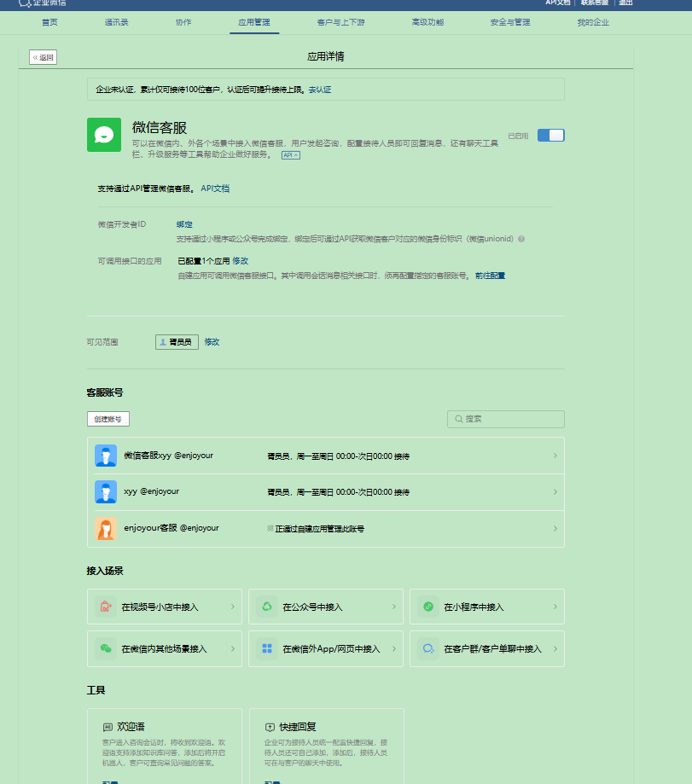
Task: Open the 在微信外App/网页中接入 card arrow
Action: (394, 648)
